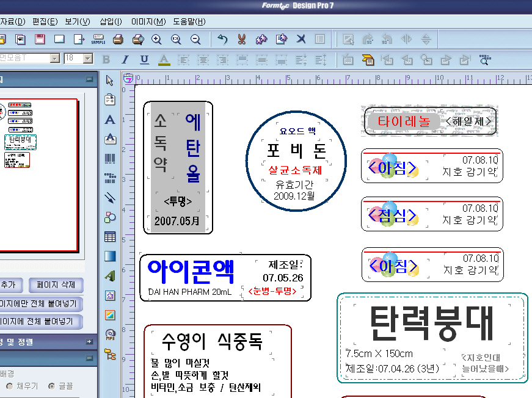532x398 pixels.
Task: Select the '살균소독제' red text
Action: 295,170
